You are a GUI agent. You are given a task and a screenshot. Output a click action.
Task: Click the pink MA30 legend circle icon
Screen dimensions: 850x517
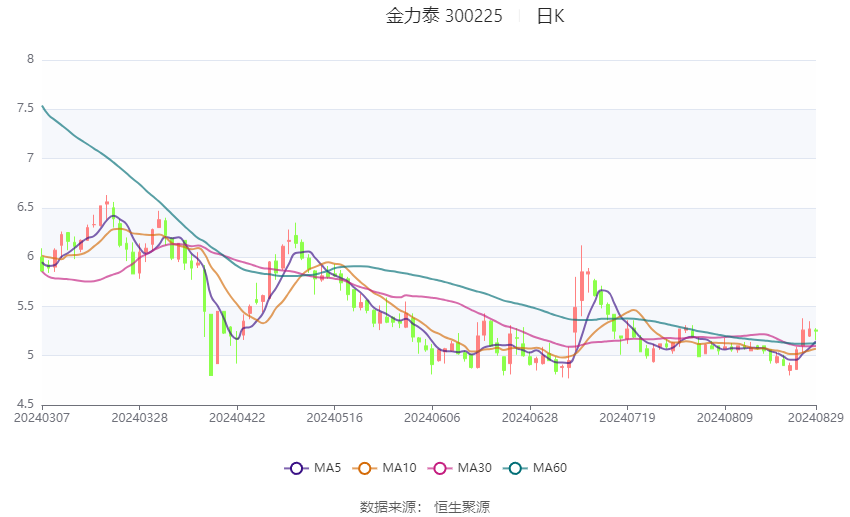(440, 468)
